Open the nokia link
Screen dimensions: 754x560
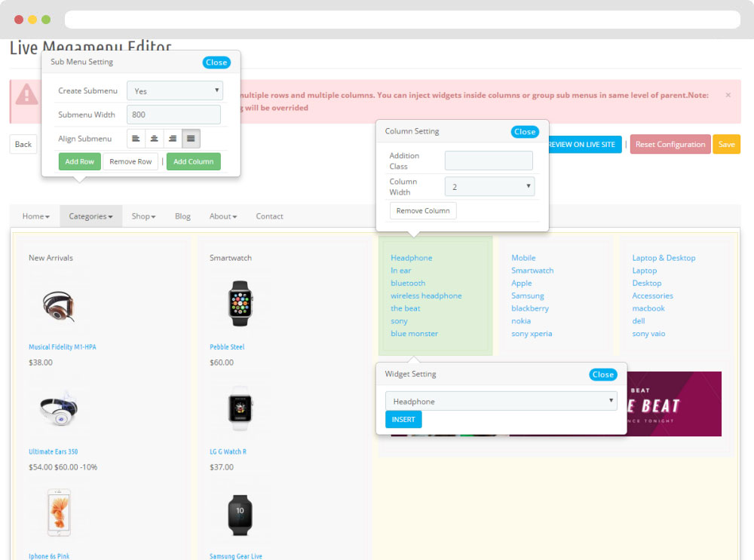tap(521, 321)
